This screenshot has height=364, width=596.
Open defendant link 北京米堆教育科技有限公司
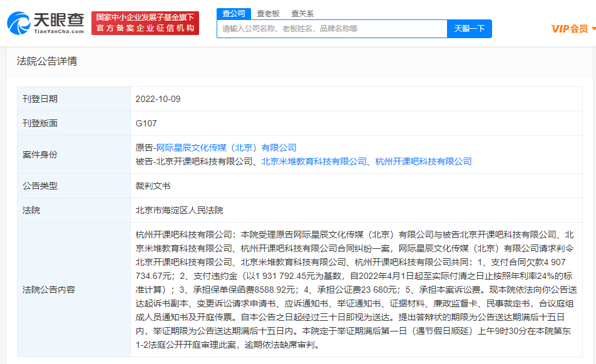[314, 162]
